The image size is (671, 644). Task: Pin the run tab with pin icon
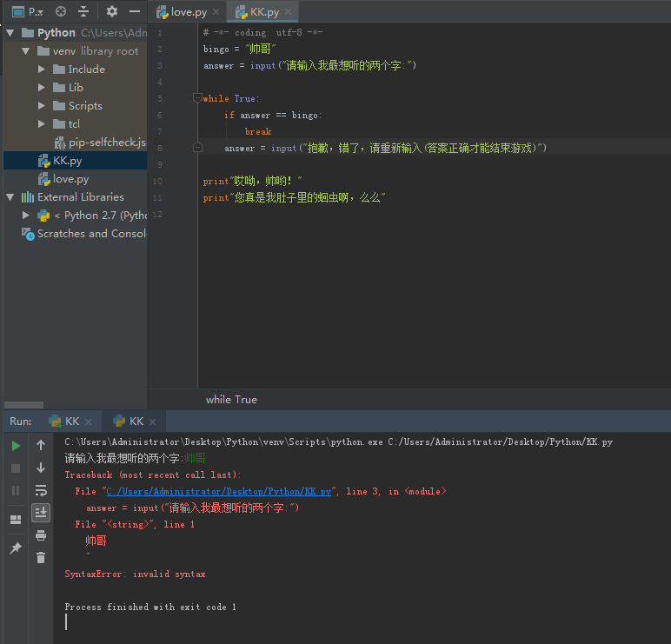[x=16, y=548]
